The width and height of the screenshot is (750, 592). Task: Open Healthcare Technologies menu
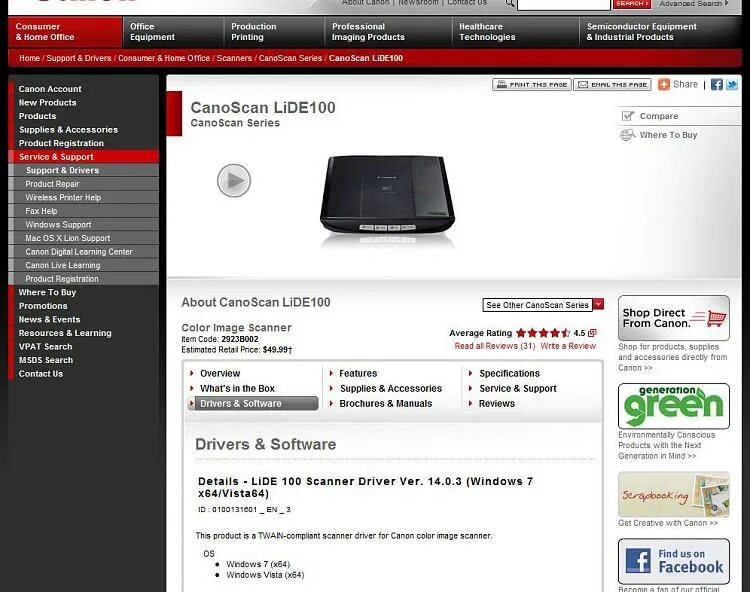[x=515, y=32]
